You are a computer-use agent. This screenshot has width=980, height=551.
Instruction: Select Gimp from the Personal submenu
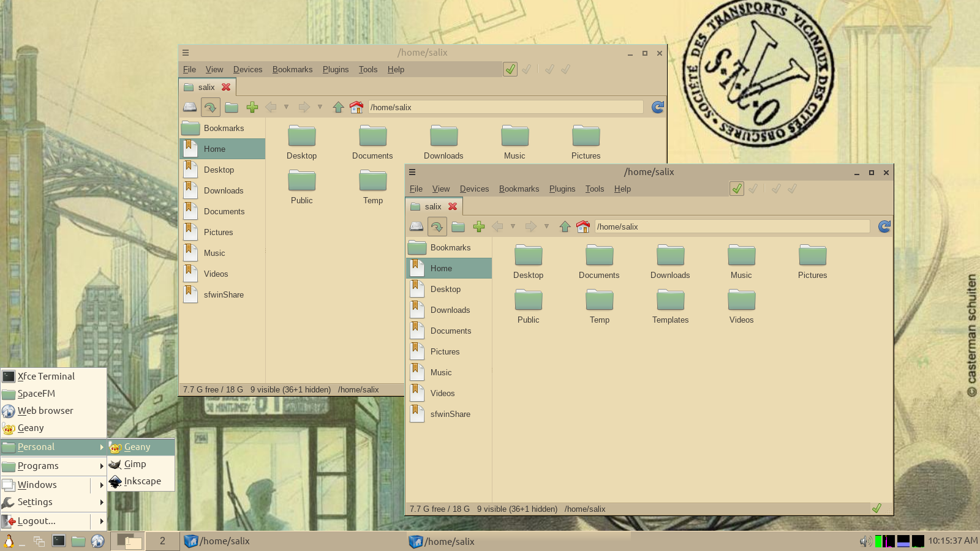coord(141,464)
